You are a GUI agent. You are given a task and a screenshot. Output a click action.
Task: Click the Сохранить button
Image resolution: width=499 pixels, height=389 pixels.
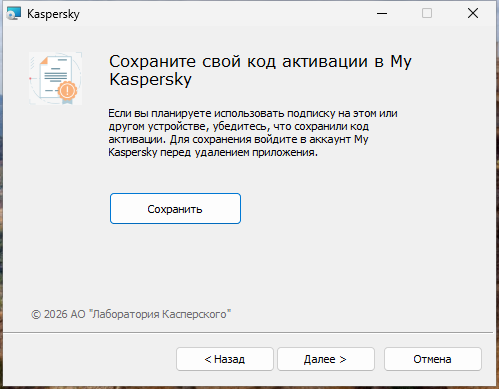point(175,208)
